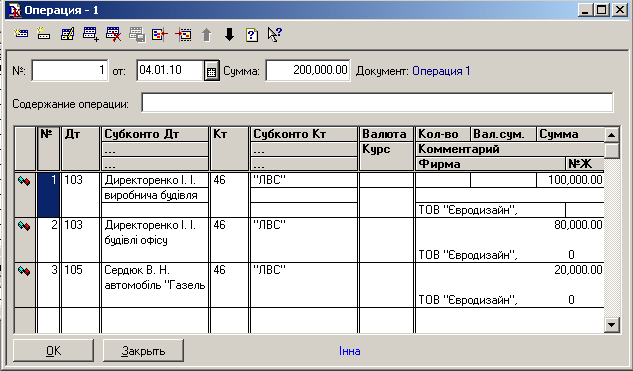The image size is (633, 371).
Task: Maximize the Операция - 1 window
Action: click(x=602, y=10)
